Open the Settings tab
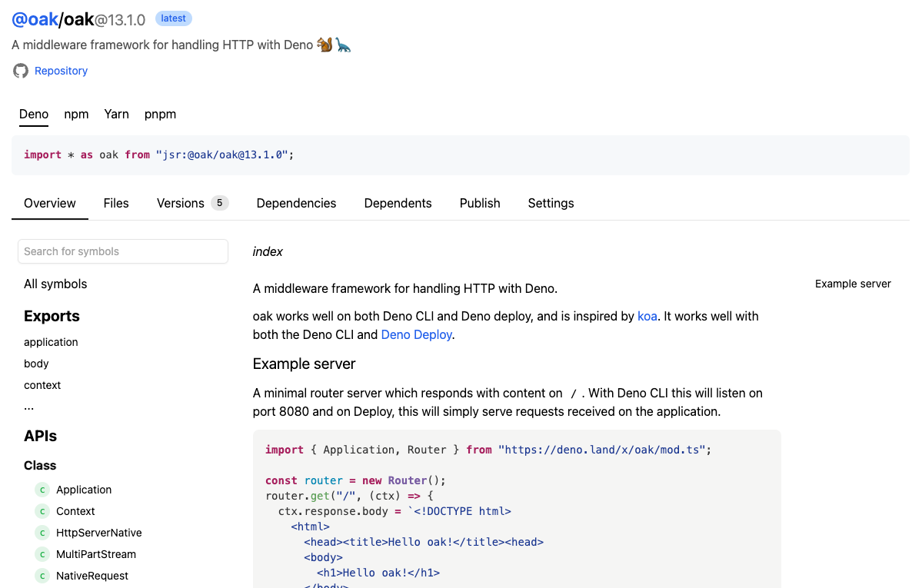Viewport: 922px width, 588px height. pos(551,203)
